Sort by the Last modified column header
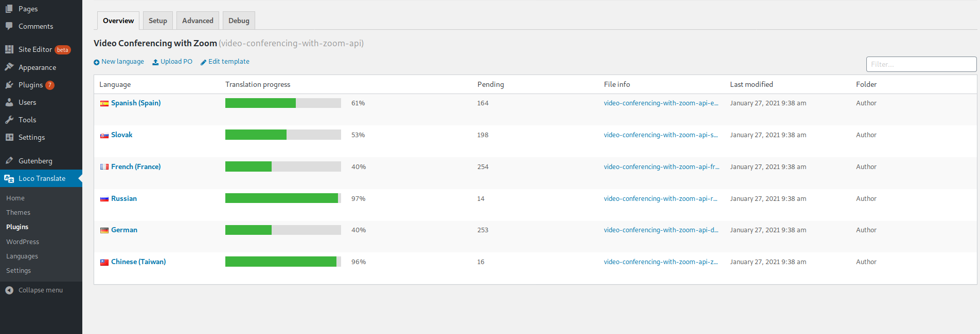 pos(752,84)
